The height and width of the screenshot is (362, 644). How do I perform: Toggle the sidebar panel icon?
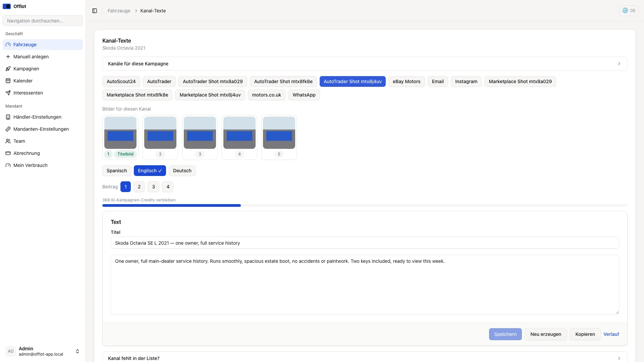pyautogui.click(x=95, y=11)
